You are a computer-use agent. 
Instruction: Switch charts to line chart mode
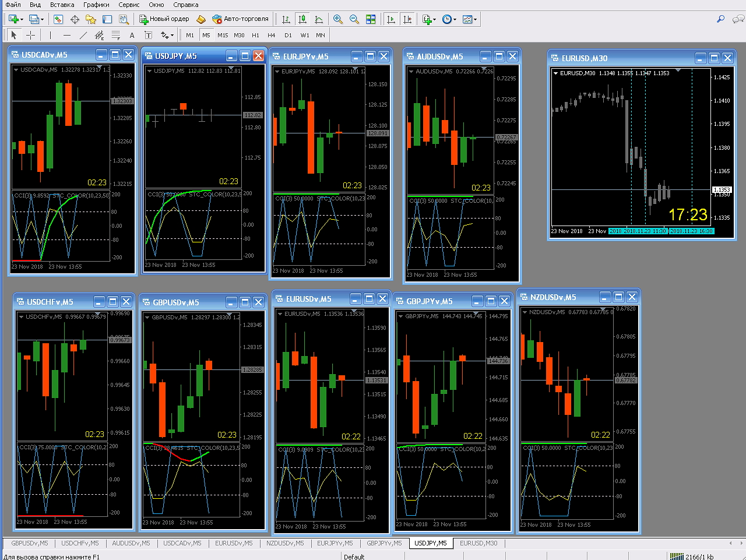tap(319, 19)
